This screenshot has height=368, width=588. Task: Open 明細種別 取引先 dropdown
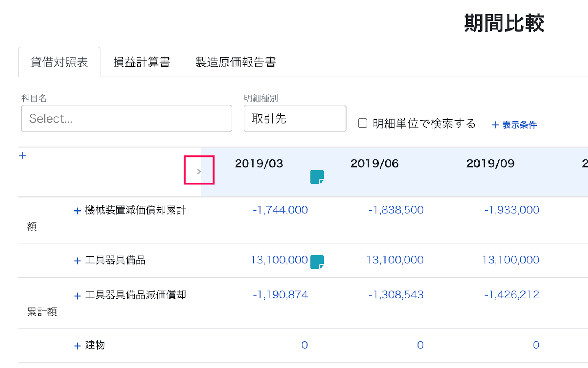point(295,118)
